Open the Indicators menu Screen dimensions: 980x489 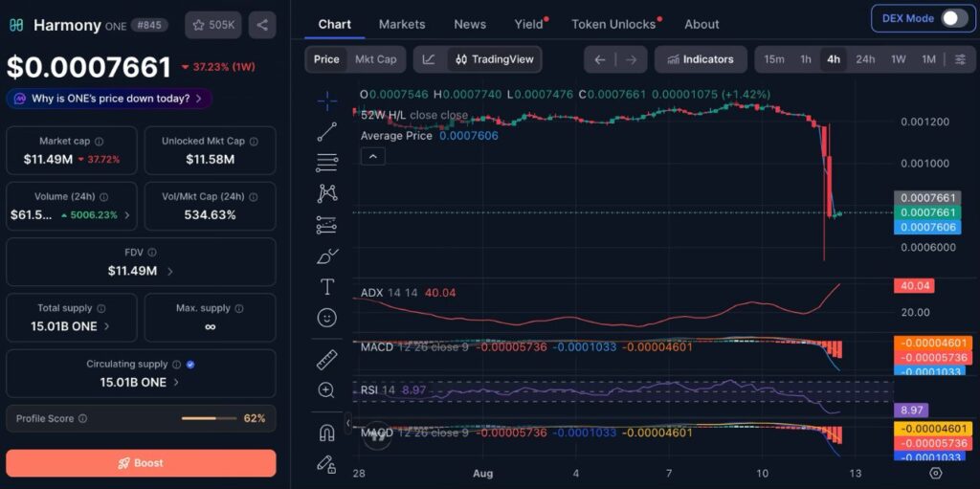pos(701,59)
